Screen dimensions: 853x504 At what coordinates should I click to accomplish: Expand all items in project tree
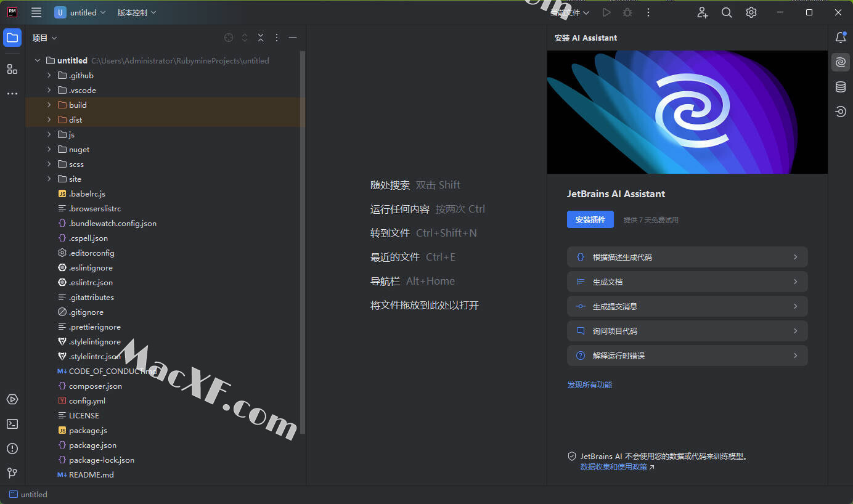[x=245, y=38]
